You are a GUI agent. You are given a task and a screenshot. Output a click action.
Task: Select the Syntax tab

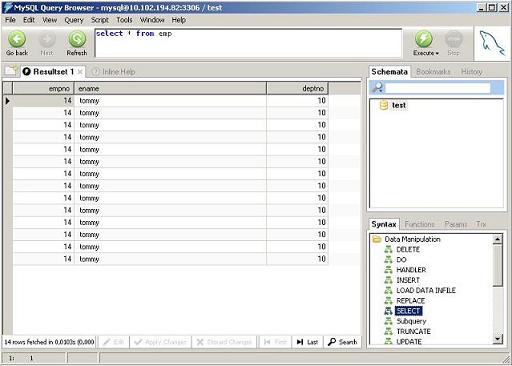coord(384,224)
